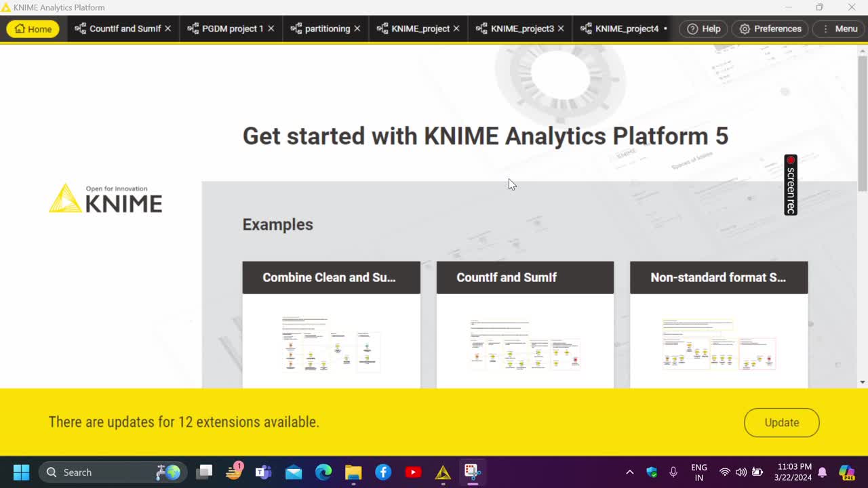The width and height of the screenshot is (868, 488).
Task: Click the KNIME logo on the left
Action: 106,198
